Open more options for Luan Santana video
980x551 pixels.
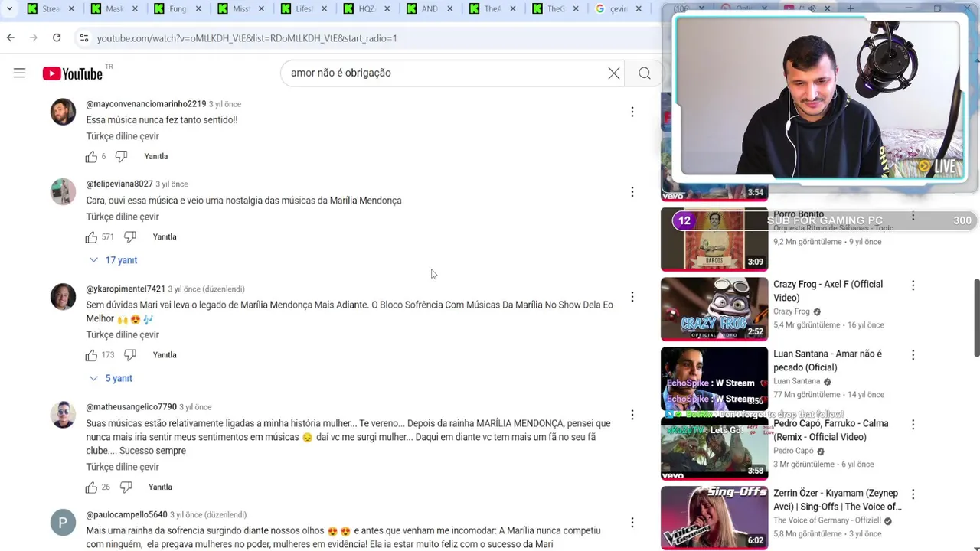(913, 355)
